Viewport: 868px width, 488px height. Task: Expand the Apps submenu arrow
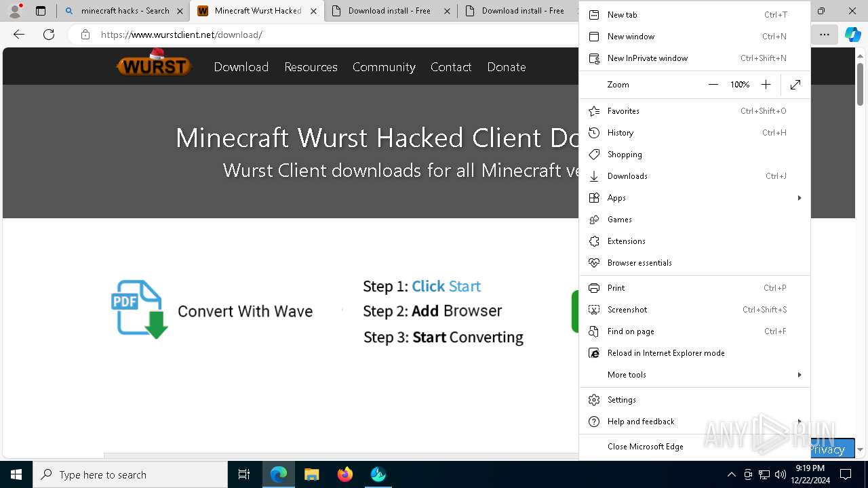[799, 198]
